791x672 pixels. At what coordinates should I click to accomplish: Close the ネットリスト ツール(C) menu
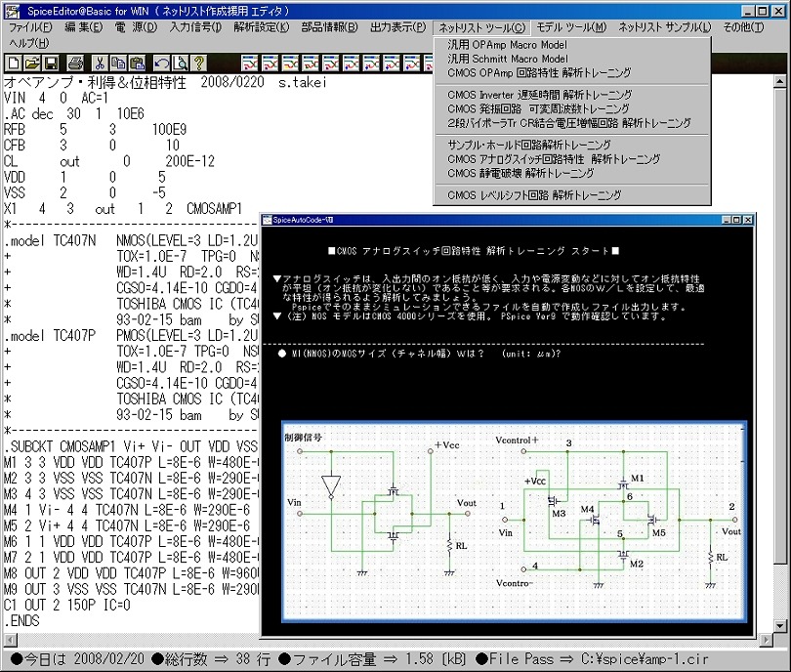(x=481, y=27)
